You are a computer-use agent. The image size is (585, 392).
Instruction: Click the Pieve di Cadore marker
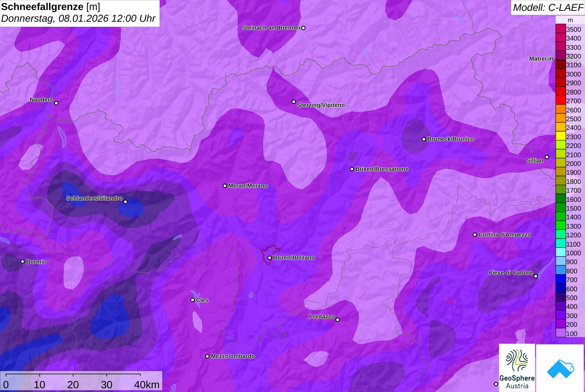(x=536, y=276)
